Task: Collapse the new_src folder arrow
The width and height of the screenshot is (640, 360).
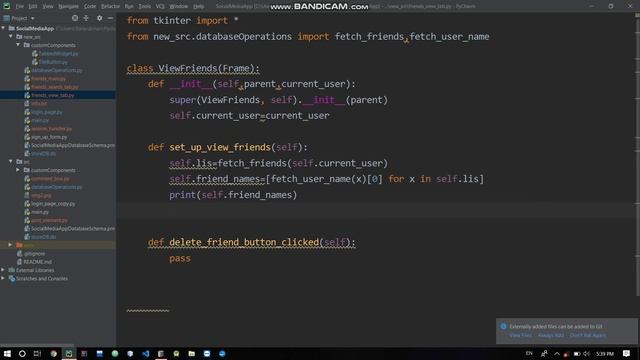Action: point(11,36)
